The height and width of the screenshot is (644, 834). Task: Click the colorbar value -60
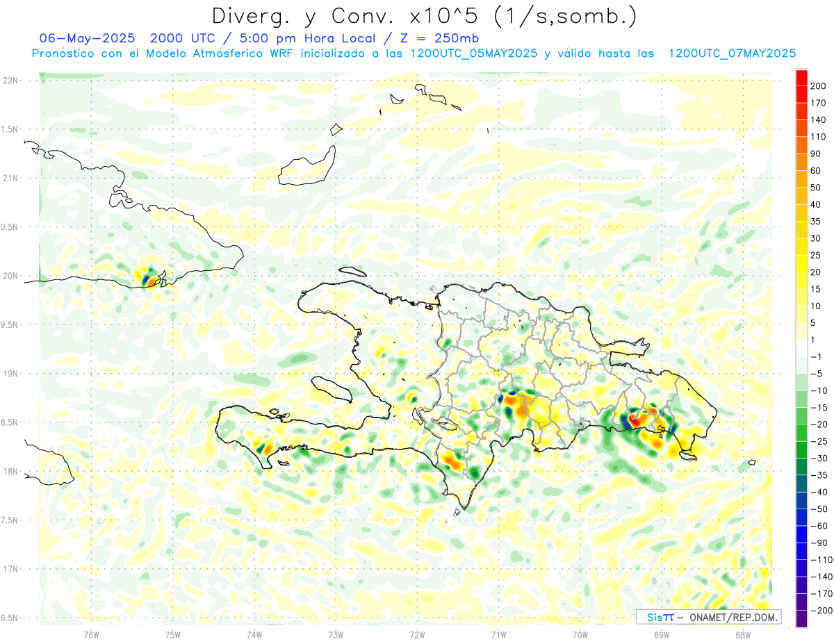pos(818,526)
